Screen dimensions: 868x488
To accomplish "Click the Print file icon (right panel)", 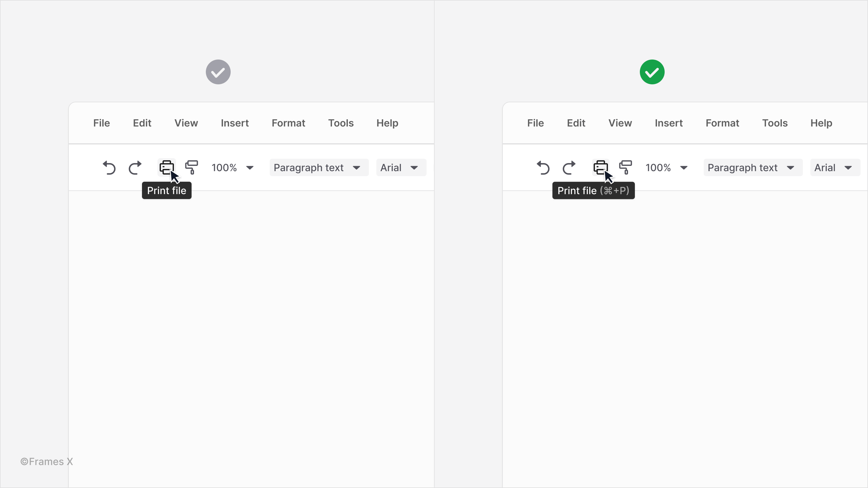I will pyautogui.click(x=600, y=167).
